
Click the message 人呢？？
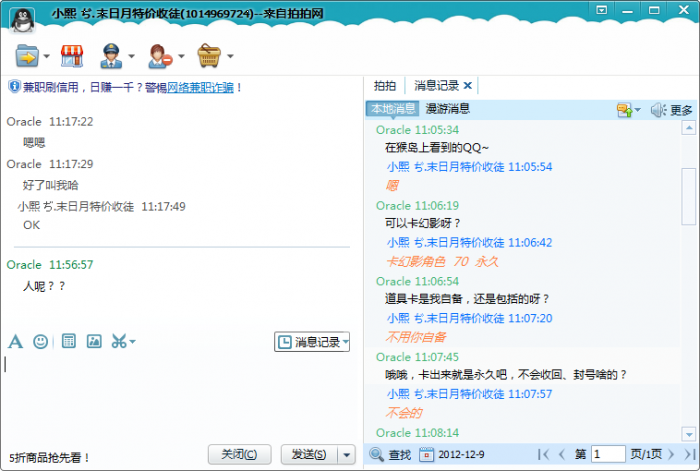tap(44, 286)
